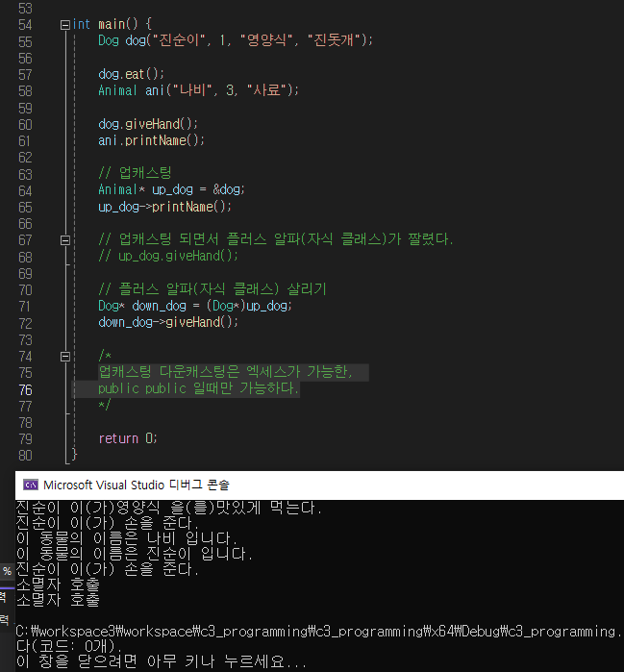Click the 플러스 알파 살리기 comment on line 70
Screen dimensions: 624x672
(x=212, y=289)
